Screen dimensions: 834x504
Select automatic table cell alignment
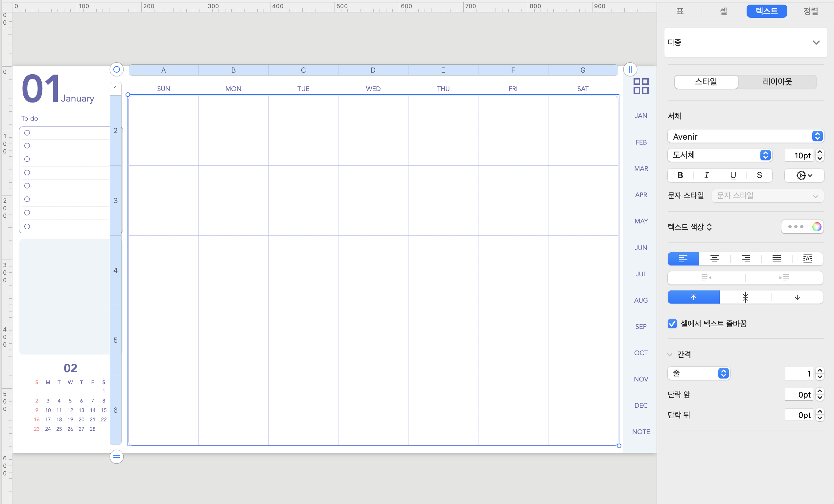(x=808, y=259)
